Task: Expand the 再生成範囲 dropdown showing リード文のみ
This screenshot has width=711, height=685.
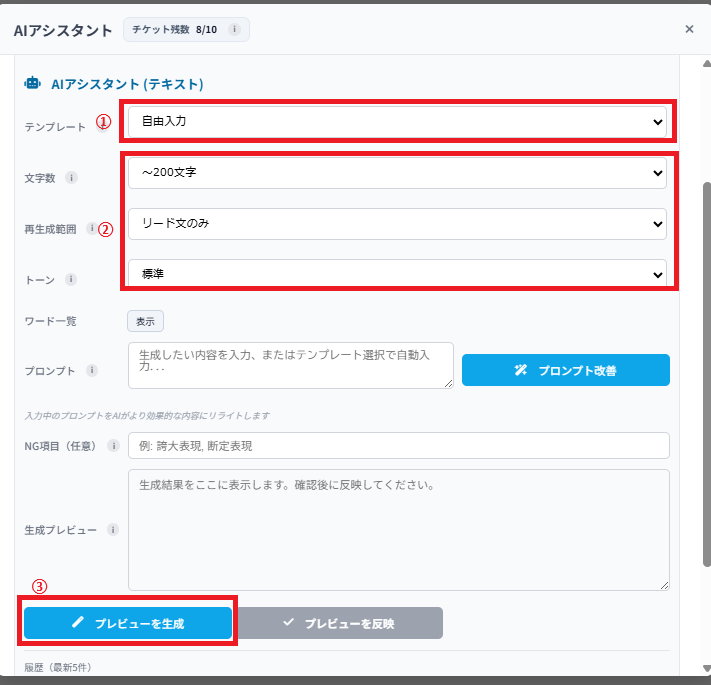Action: click(397, 223)
